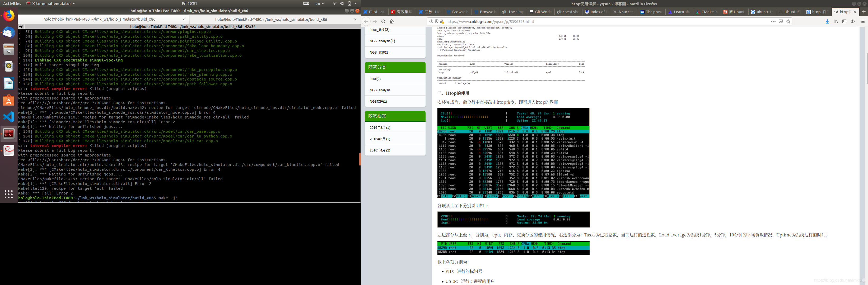Save page to Pocket
This screenshot has height=285, width=868.
coord(781,21)
